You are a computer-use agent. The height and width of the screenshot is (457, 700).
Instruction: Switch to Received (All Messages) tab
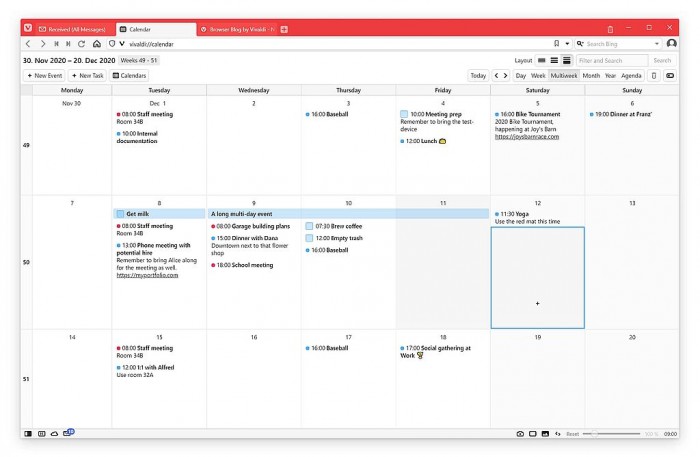[x=76, y=29]
